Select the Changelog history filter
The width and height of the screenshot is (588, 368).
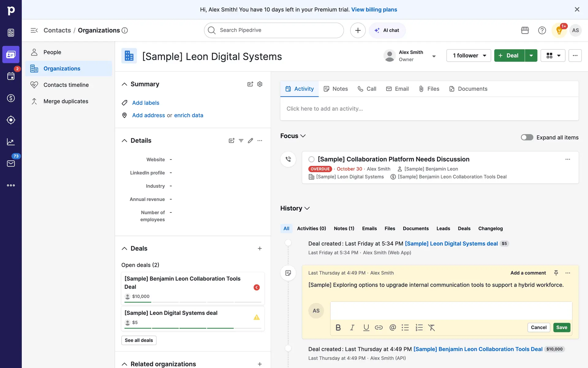coord(490,228)
